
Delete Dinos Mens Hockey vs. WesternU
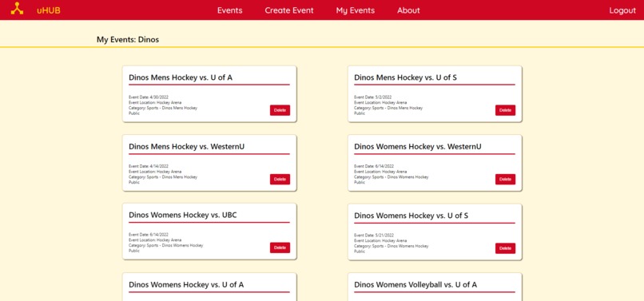pyautogui.click(x=280, y=179)
